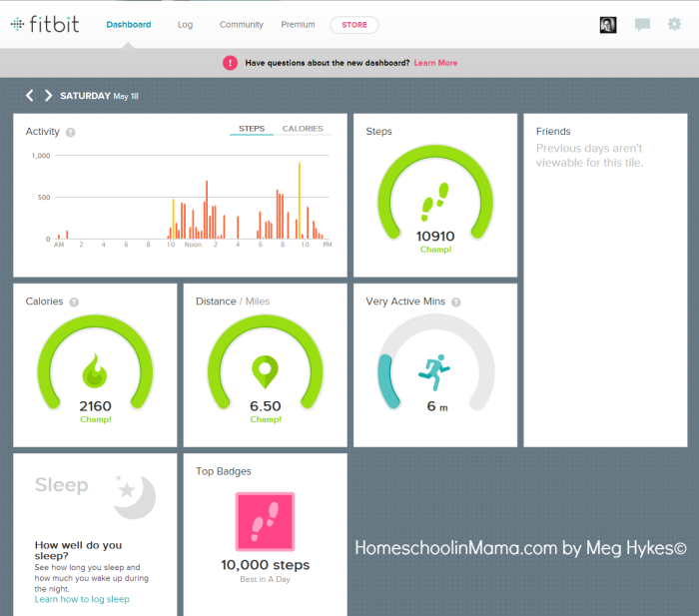Image resolution: width=699 pixels, height=616 pixels.
Task: Open the Dashboard tab
Action: [x=129, y=25]
